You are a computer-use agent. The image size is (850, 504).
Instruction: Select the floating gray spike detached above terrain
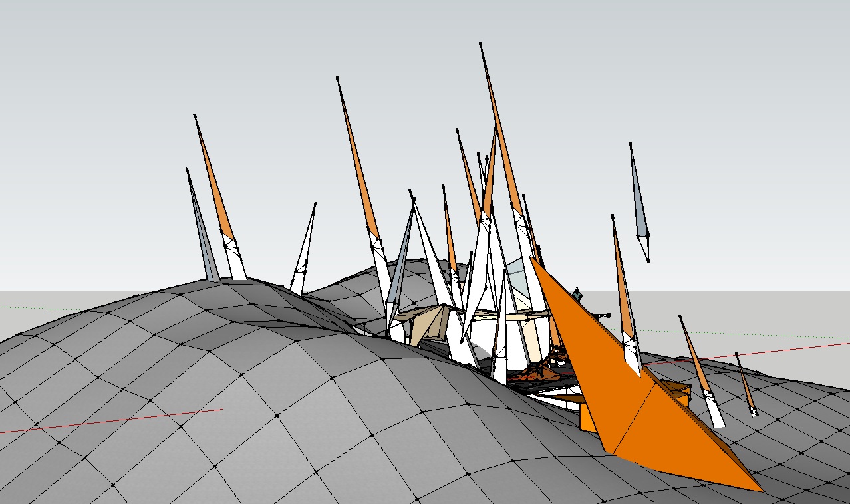point(639,202)
